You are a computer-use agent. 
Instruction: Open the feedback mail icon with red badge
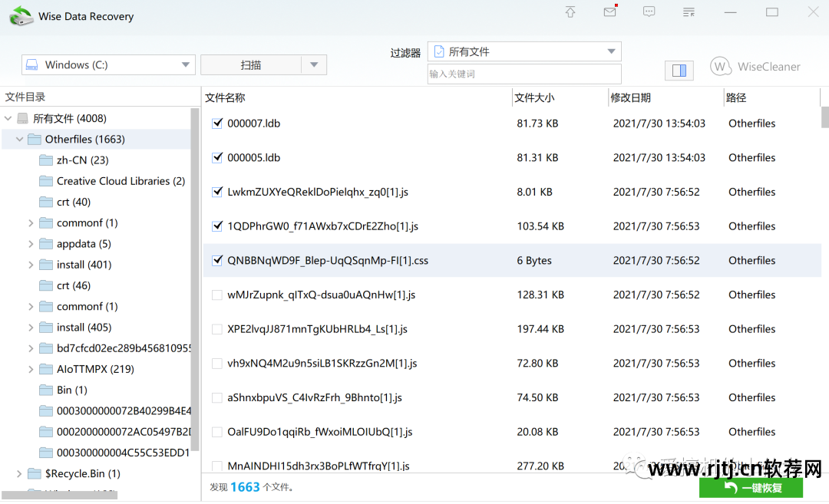click(609, 13)
